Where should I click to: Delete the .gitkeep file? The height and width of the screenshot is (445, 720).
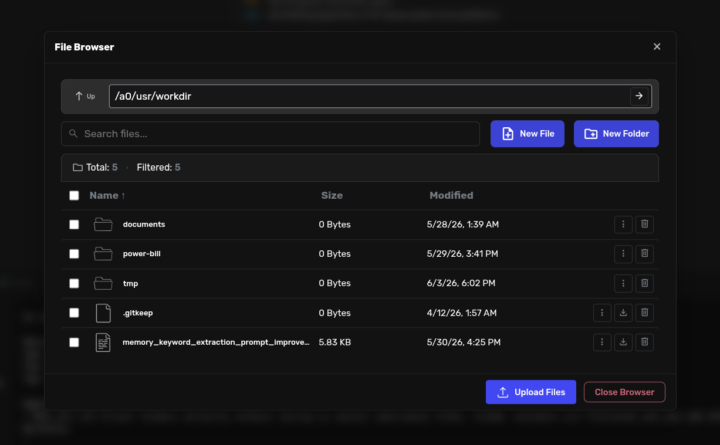tap(644, 313)
